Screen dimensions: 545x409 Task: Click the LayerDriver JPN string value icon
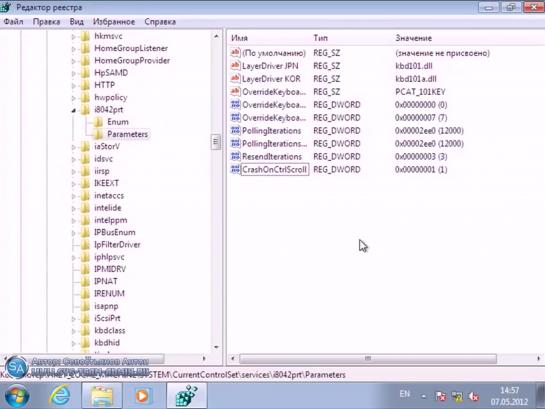pyautogui.click(x=235, y=66)
